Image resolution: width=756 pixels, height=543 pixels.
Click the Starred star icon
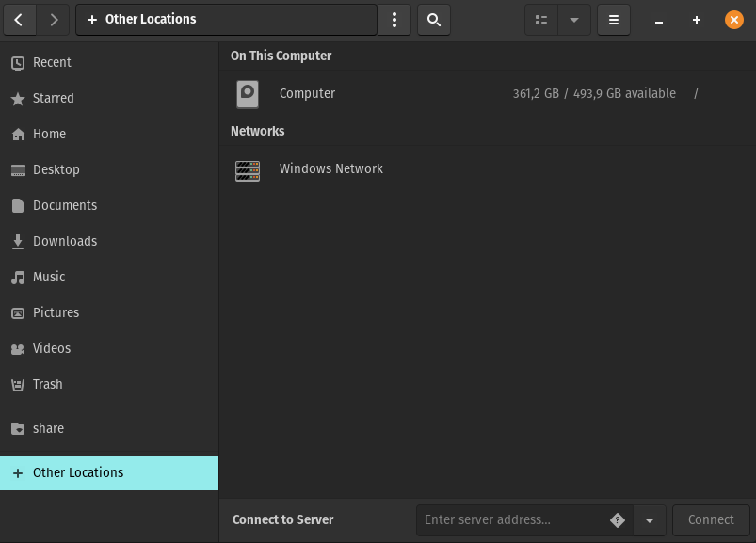point(18,98)
